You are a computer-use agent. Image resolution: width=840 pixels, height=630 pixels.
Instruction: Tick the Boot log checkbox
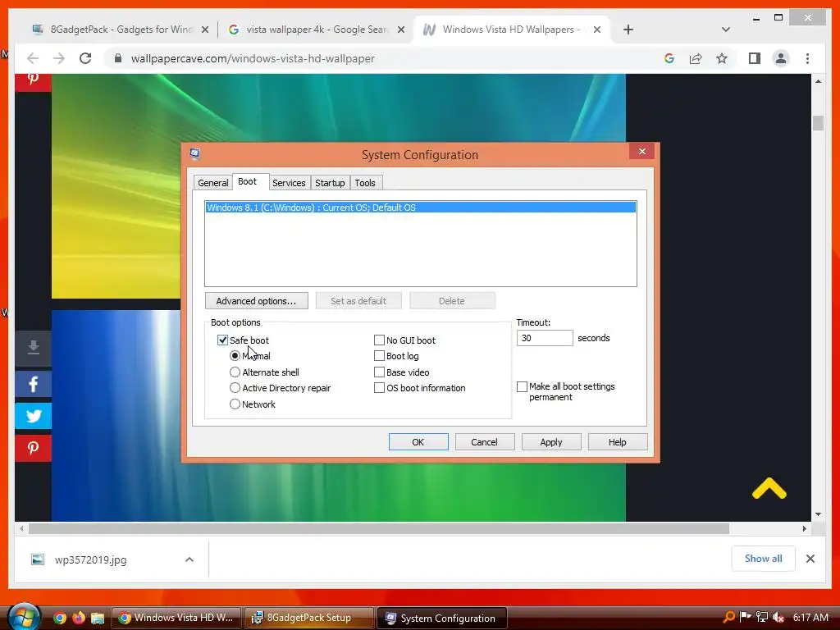coord(379,356)
